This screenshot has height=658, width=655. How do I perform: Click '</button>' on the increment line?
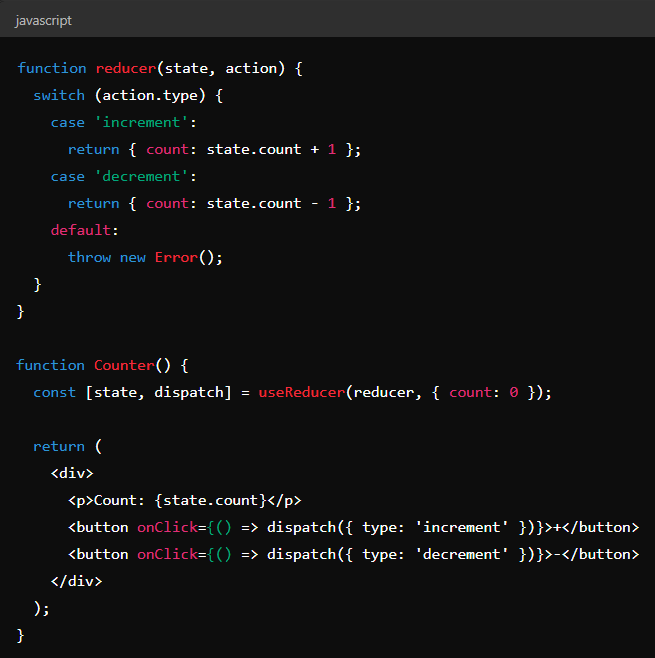600,527
